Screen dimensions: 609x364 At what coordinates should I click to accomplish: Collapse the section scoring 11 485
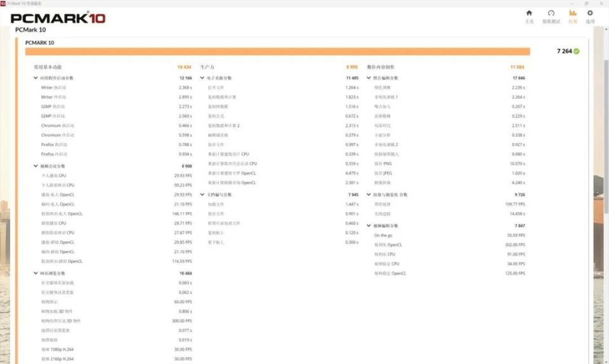202,78
